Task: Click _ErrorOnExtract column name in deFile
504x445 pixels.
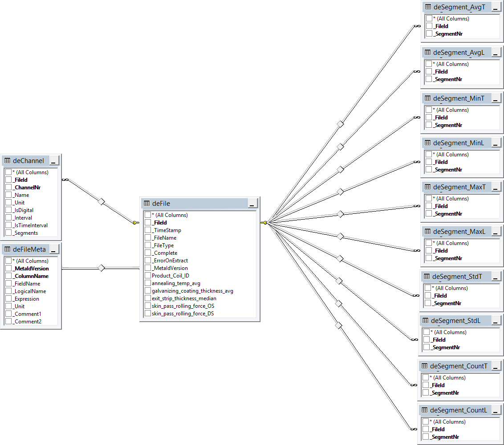Action: pyautogui.click(x=170, y=261)
